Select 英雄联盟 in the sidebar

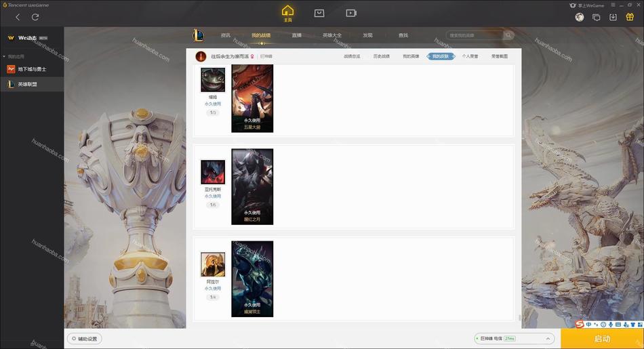[32, 84]
